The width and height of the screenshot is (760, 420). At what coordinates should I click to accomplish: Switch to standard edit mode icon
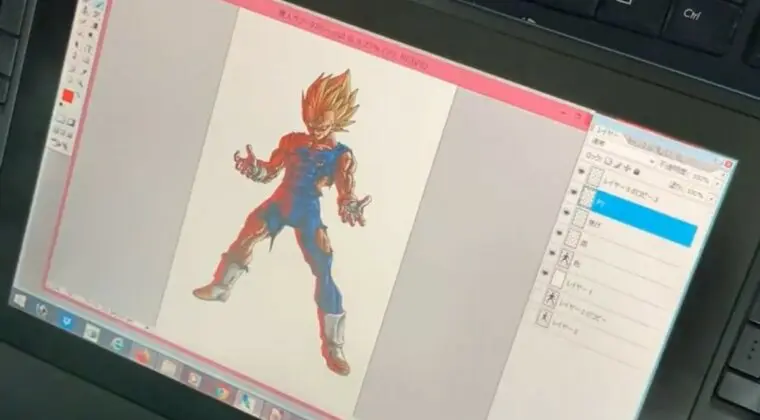pos(61,119)
